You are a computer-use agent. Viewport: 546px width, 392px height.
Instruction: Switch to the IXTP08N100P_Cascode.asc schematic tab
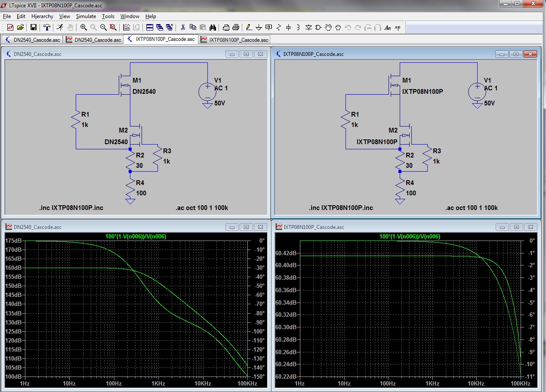tap(160, 39)
